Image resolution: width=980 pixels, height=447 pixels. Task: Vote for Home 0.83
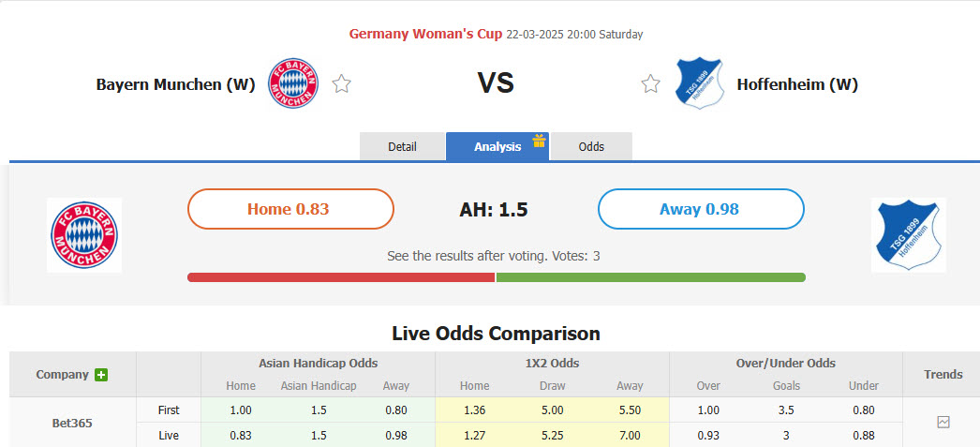[290, 209]
